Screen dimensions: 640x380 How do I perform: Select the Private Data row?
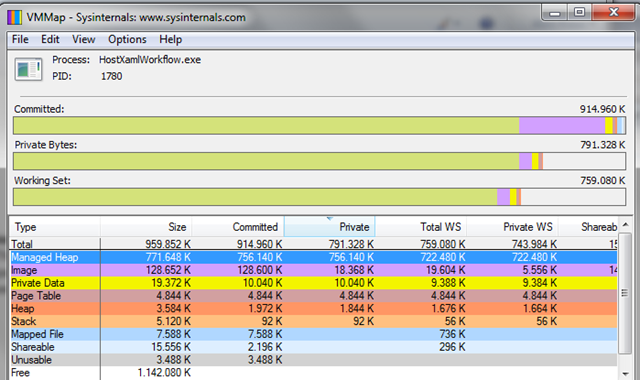(x=313, y=283)
